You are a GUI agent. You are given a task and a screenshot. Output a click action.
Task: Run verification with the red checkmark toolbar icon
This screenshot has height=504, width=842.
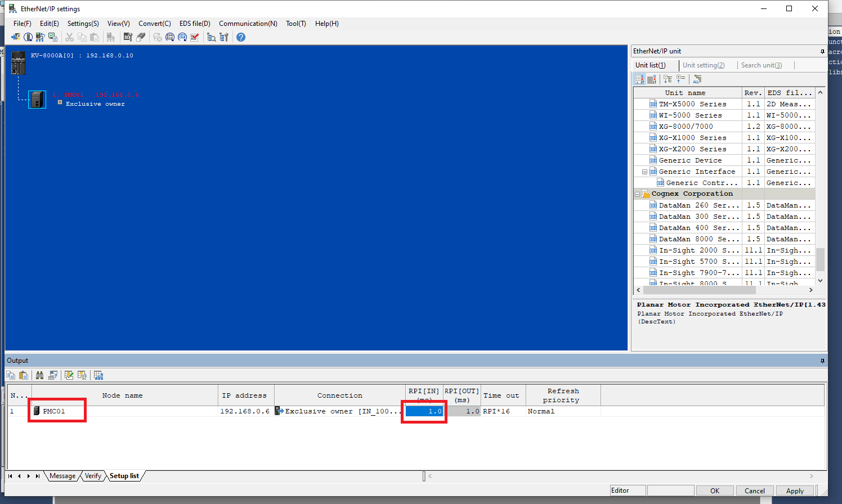(194, 37)
